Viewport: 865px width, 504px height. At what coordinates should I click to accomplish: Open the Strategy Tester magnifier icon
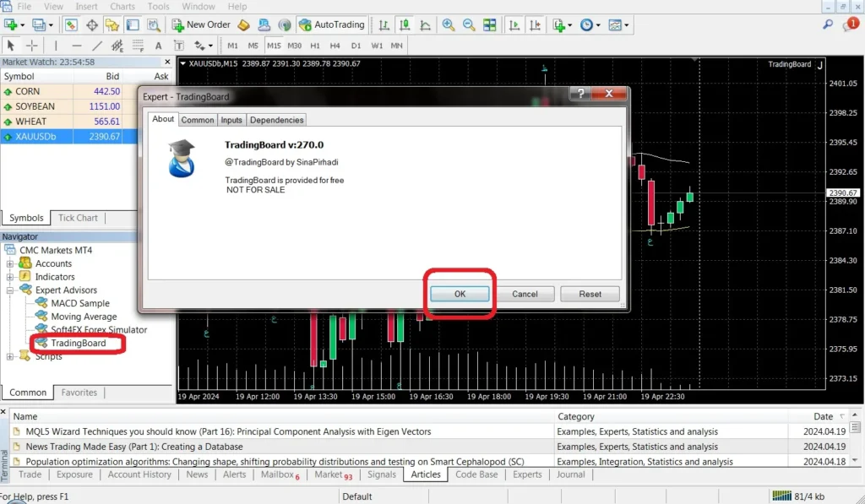tap(154, 24)
